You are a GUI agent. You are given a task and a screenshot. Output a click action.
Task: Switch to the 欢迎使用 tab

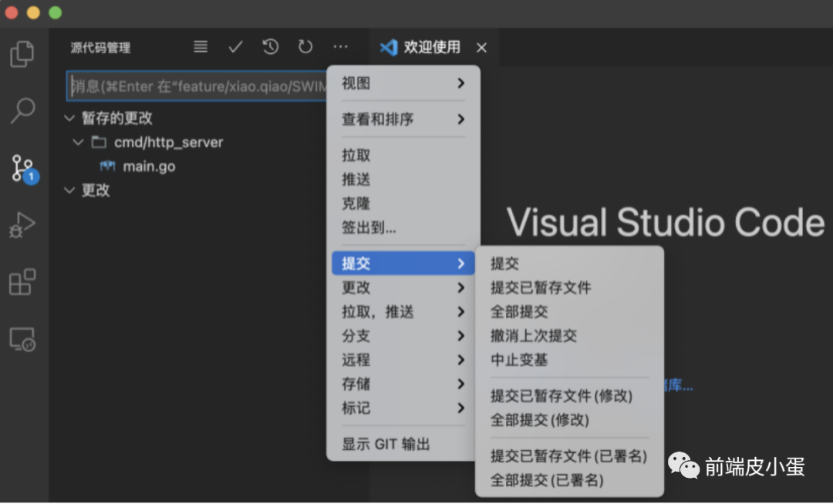coord(433,47)
